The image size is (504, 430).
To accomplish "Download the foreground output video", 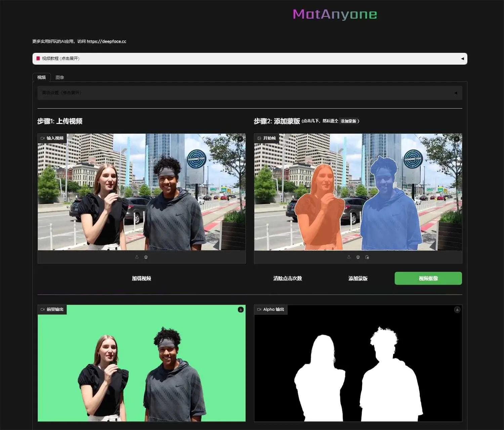I will [x=241, y=309].
